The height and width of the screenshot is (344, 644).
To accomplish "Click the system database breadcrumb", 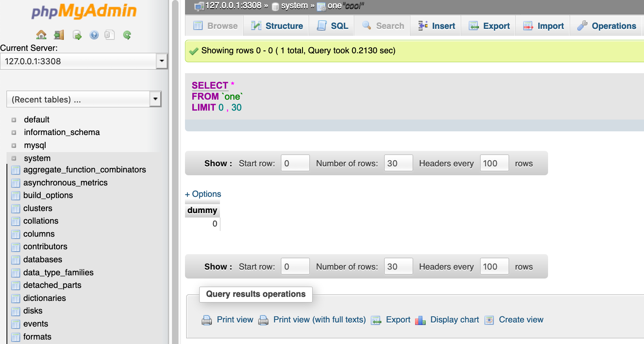I will tap(294, 6).
